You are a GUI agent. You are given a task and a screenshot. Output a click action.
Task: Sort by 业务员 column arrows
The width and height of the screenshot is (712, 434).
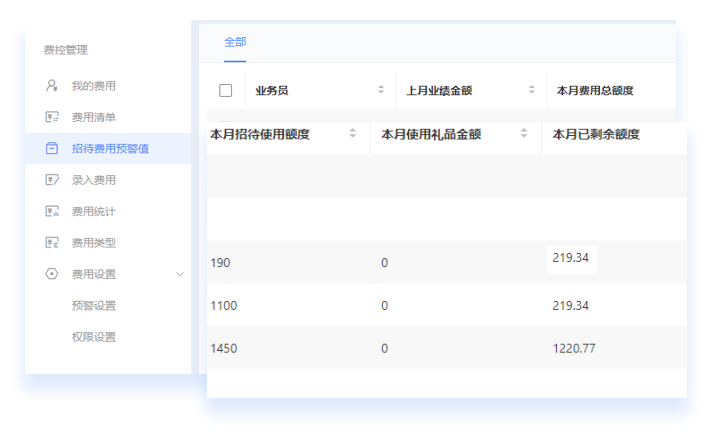coord(381,90)
